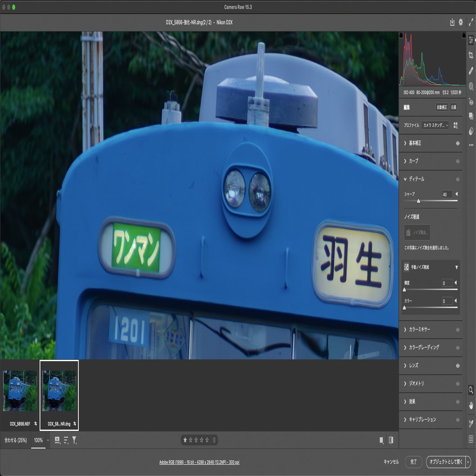Open the Masking tool
The width and height of the screenshot is (476, 476).
coord(471,86)
